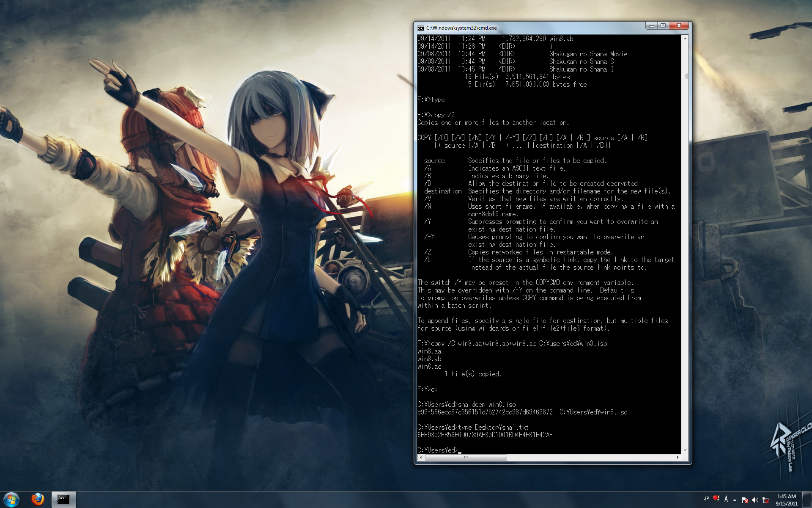
Task: Click the Show Desktop button
Action: [807, 500]
